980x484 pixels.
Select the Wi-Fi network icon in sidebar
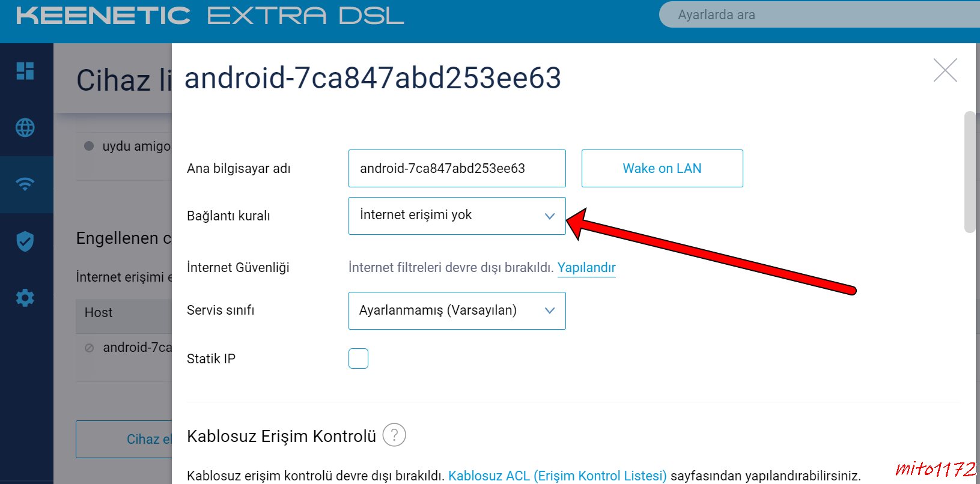click(x=25, y=184)
